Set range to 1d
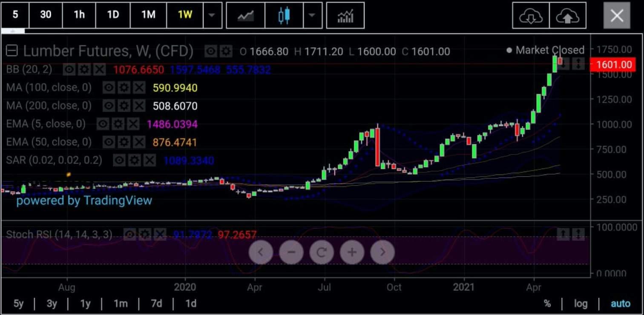644x315 pixels. tap(191, 304)
